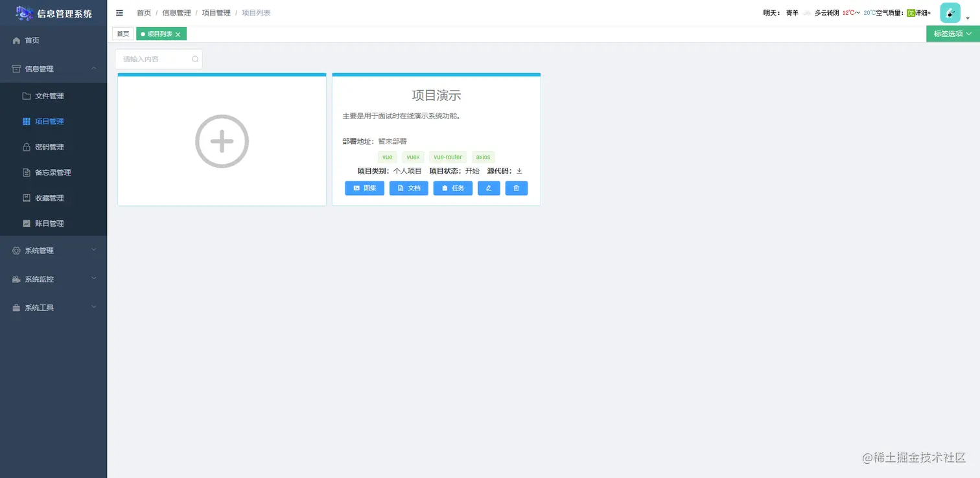Click the 青羊 location text
Image resolution: width=980 pixels, height=478 pixels.
[x=792, y=13]
